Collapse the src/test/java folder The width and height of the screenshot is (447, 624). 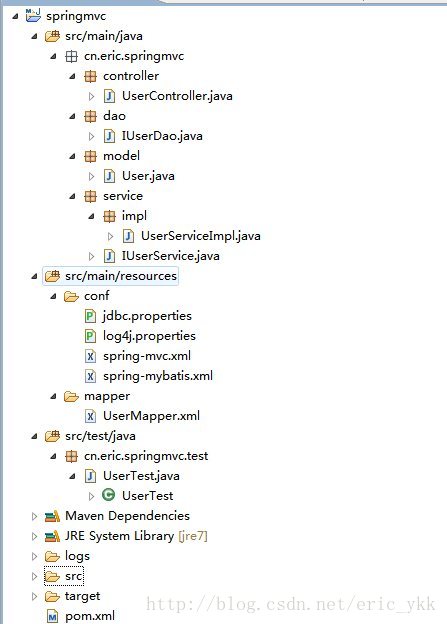(x=34, y=437)
